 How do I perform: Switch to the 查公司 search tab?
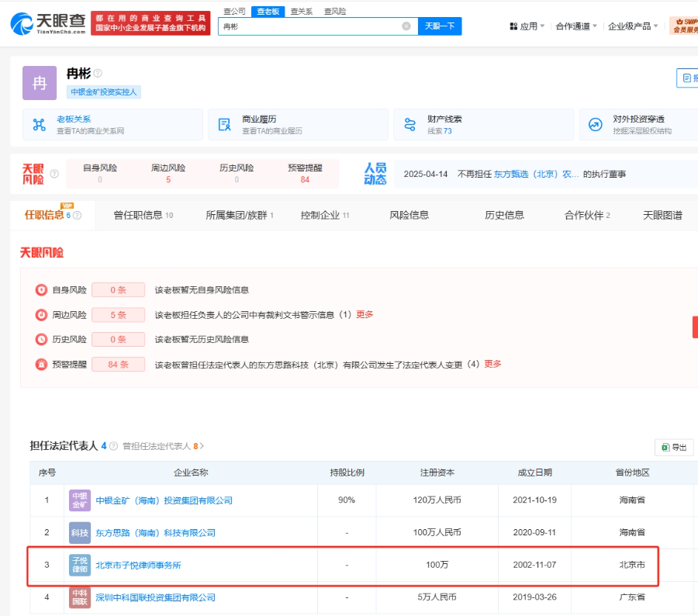234,11
